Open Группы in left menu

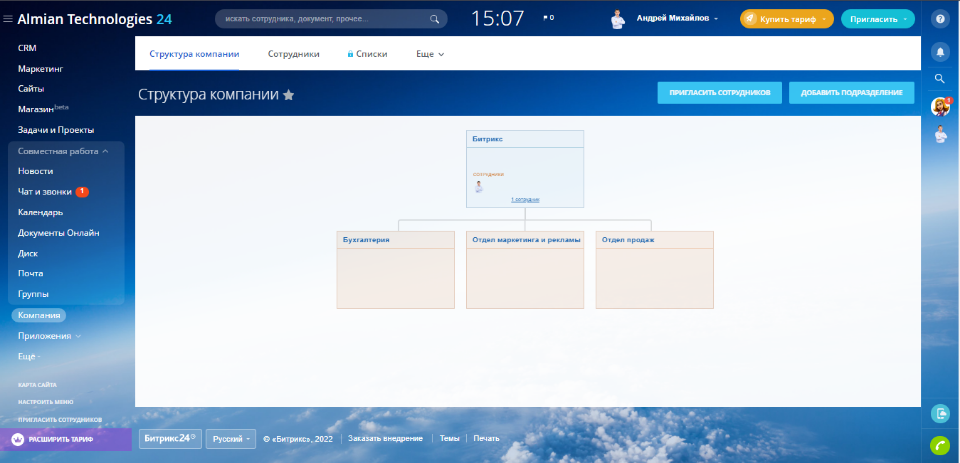33,294
